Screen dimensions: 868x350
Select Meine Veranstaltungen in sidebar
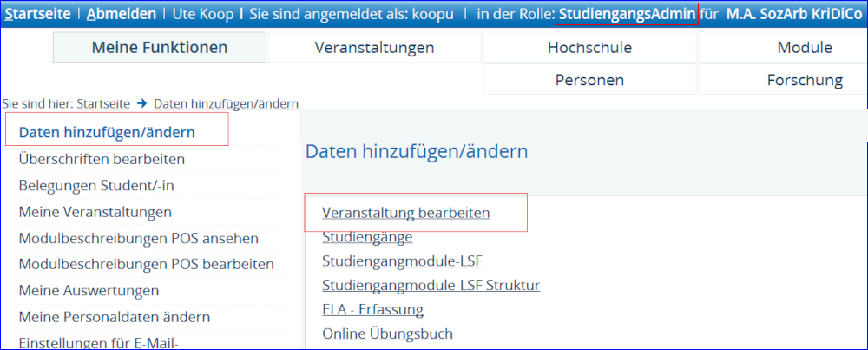click(95, 211)
